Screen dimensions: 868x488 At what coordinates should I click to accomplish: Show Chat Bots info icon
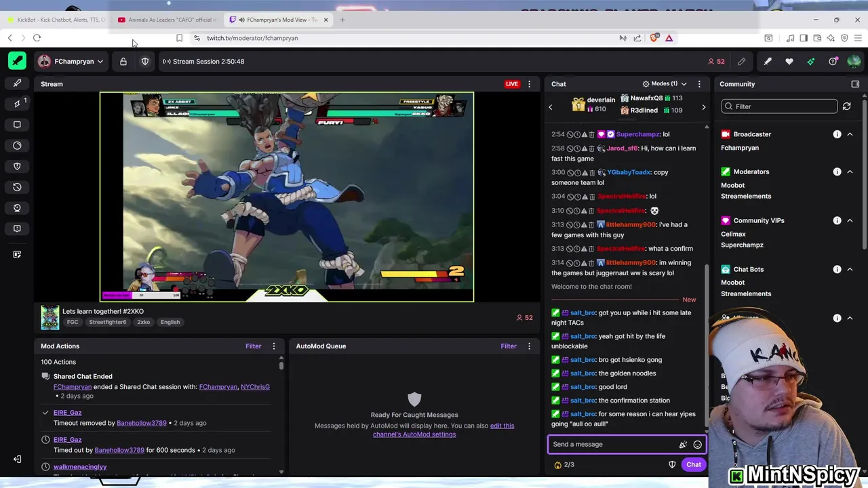[x=837, y=269]
